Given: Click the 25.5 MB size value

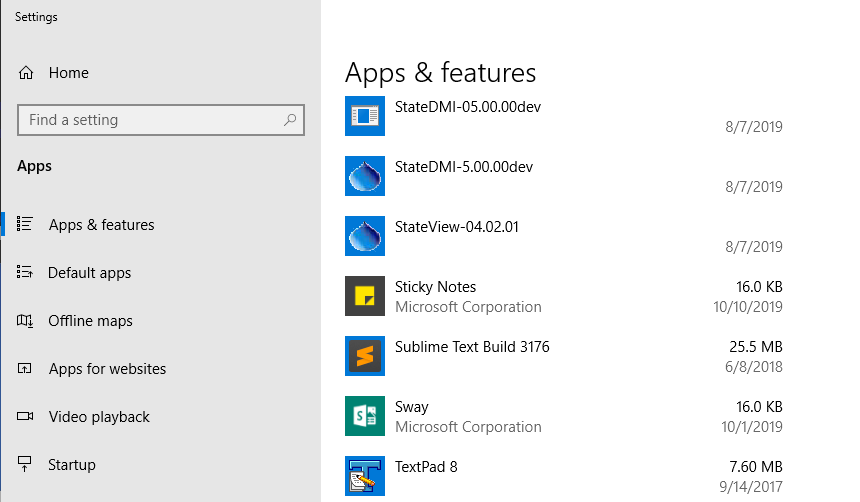Looking at the screenshot, I should [756, 347].
